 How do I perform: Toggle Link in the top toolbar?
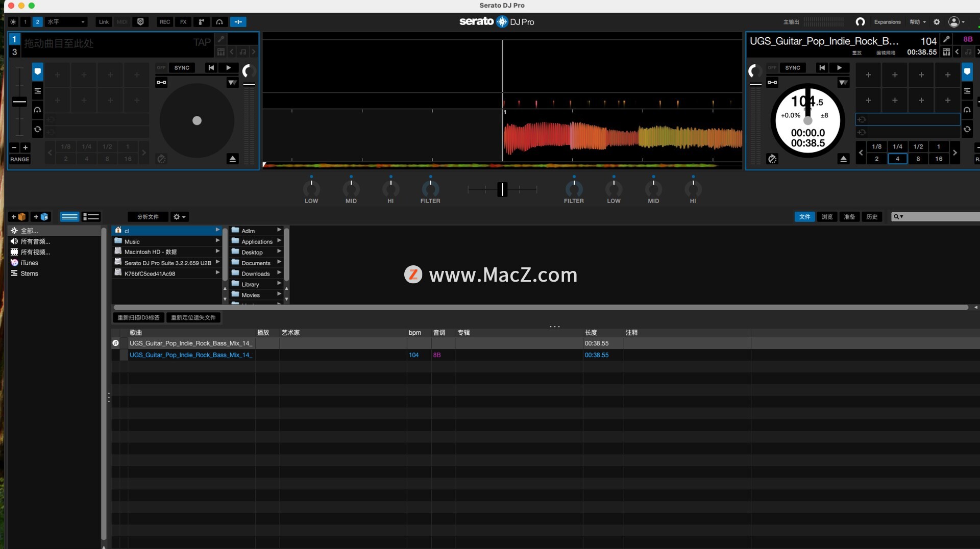pos(104,22)
